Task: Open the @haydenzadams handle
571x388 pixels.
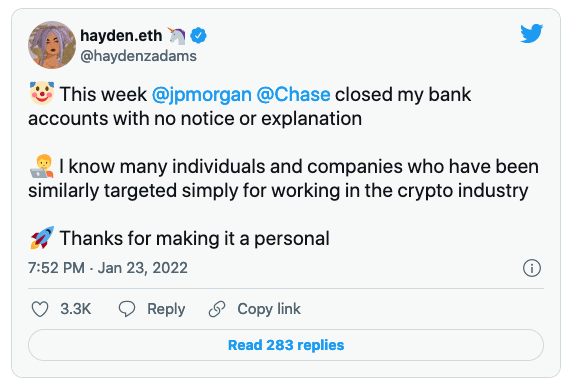Action: pos(138,56)
